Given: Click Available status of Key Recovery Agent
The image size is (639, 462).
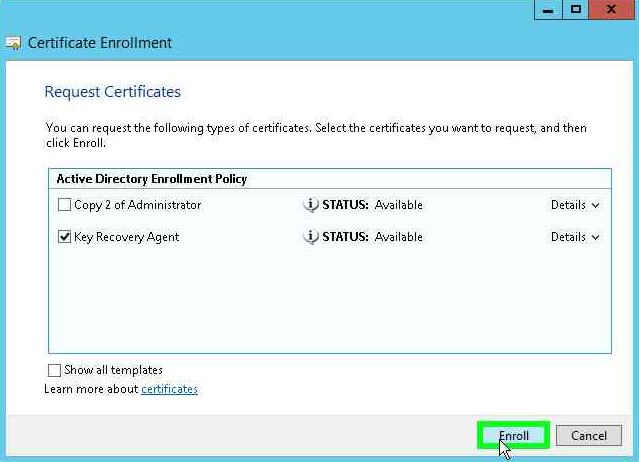Looking at the screenshot, I should [399, 237].
